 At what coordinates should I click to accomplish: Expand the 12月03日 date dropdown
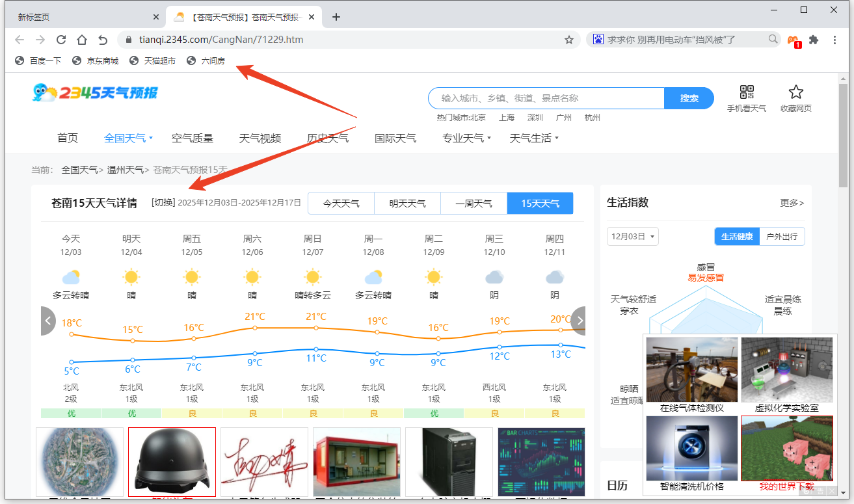pyautogui.click(x=632, y=237)
